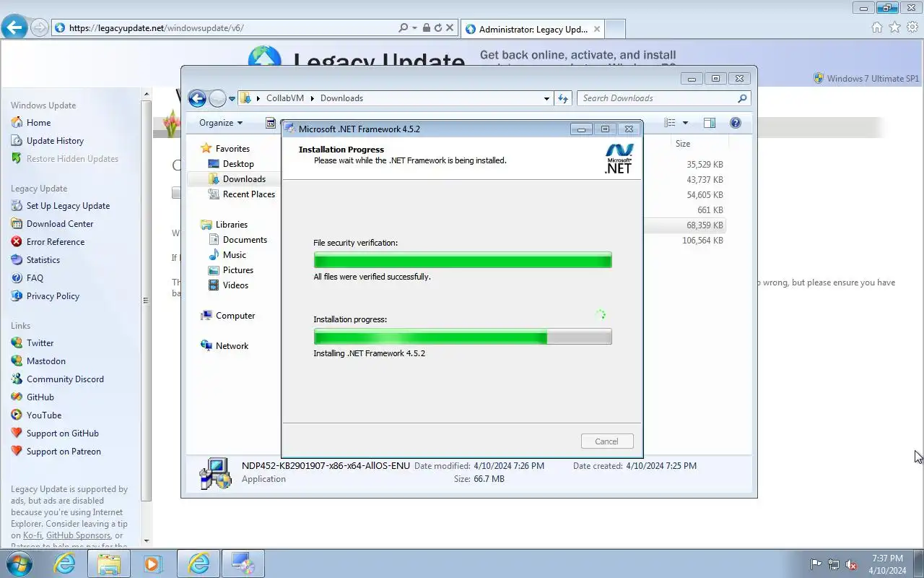924x578 pixels.
Task: Select Documents under Libraries
Action: [245, 240]
